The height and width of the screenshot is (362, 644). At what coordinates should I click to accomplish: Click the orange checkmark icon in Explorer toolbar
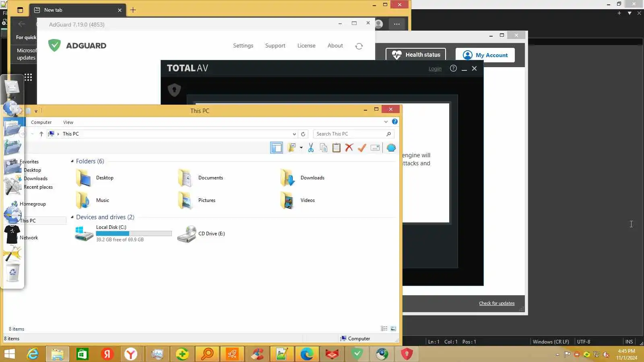pyautogui.click(x=362, y=148)
